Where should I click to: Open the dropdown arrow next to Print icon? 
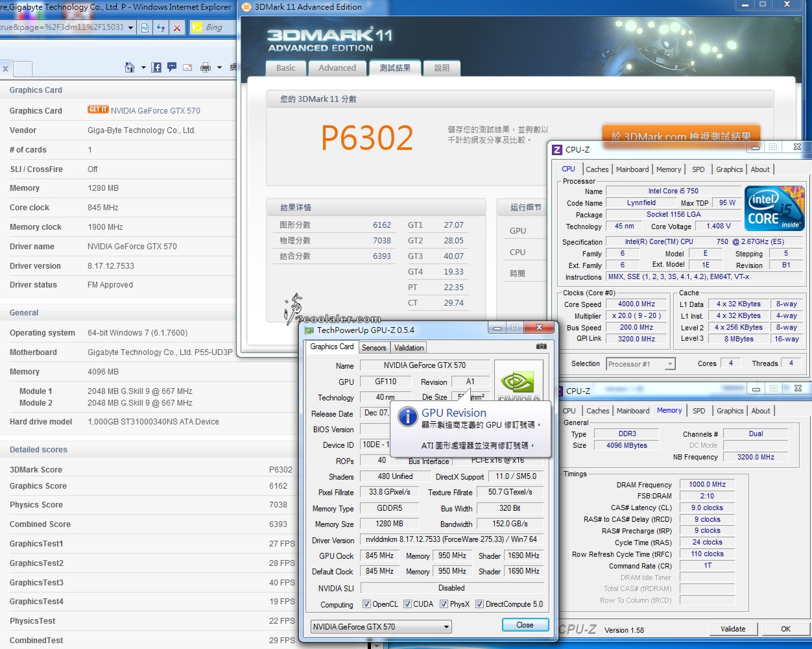coord(219,67)
